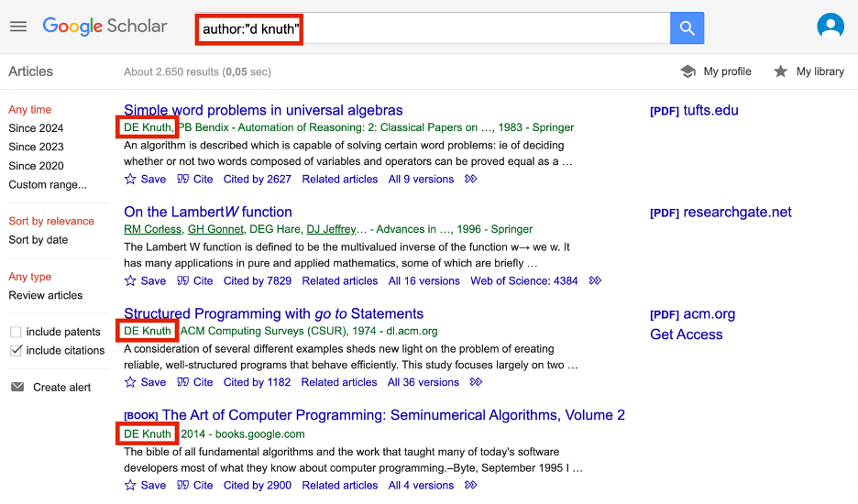Click the My library star icon

click(x=780, y=71)
